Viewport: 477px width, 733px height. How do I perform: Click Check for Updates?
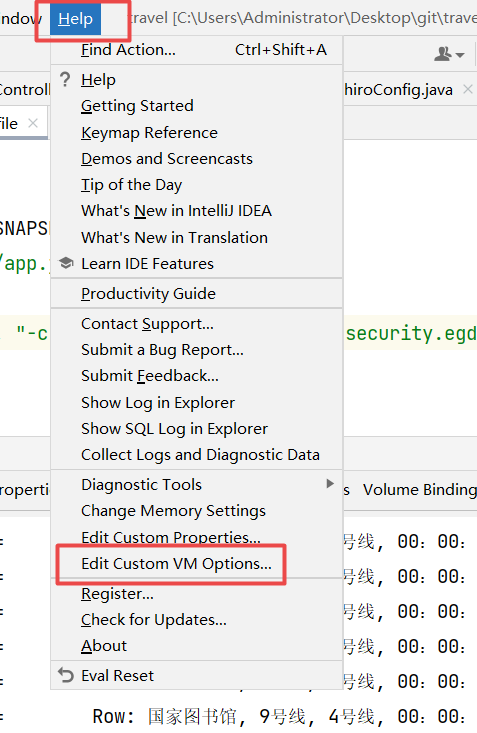[154, 620]
